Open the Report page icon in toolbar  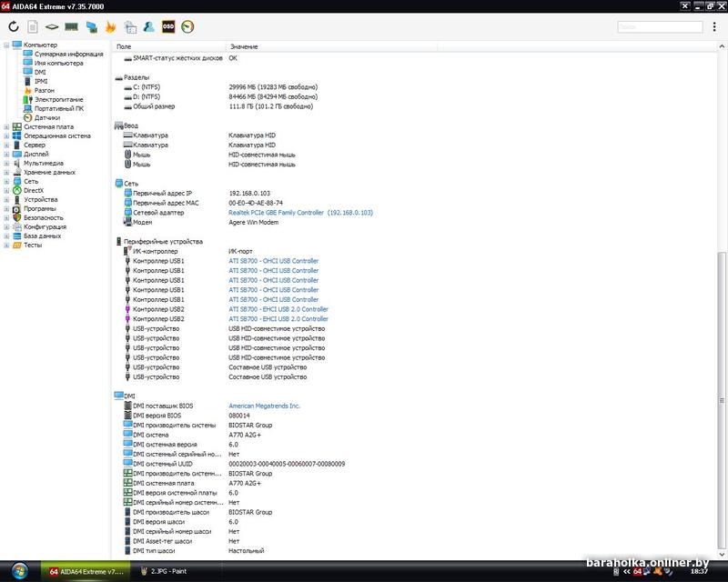click(33, 27)
